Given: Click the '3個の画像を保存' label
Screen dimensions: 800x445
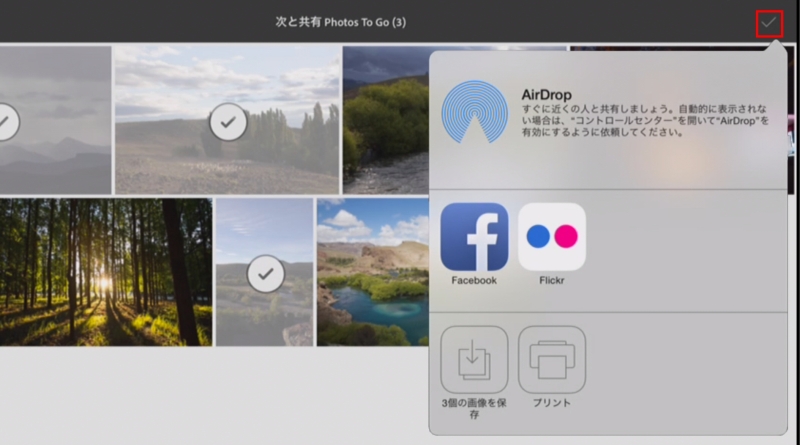Looking at the screenshot, I should point(474,408).
